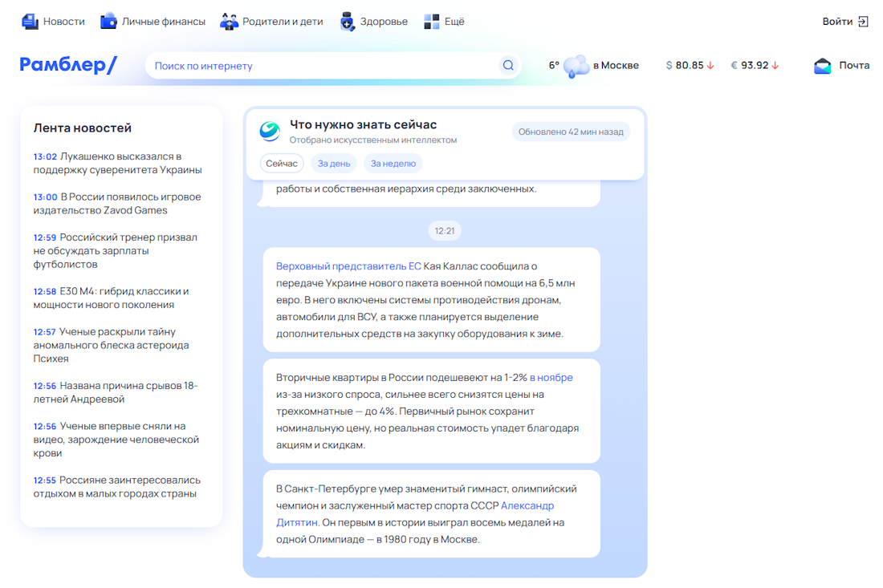Open the euro exchange rate 93.92

pyautogui.click(x=755, y=66)
